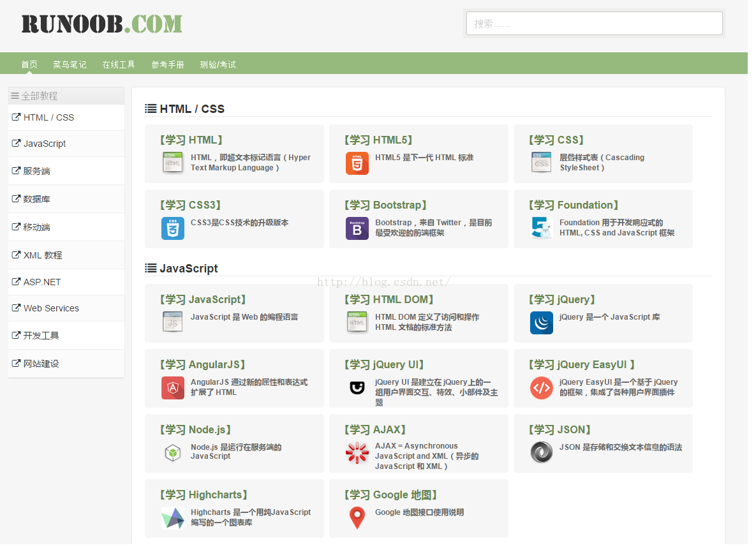Open the 【学习 Node.js】 title link
The width and height of the screenshot is (756, 550).
[x=197, y=435]
